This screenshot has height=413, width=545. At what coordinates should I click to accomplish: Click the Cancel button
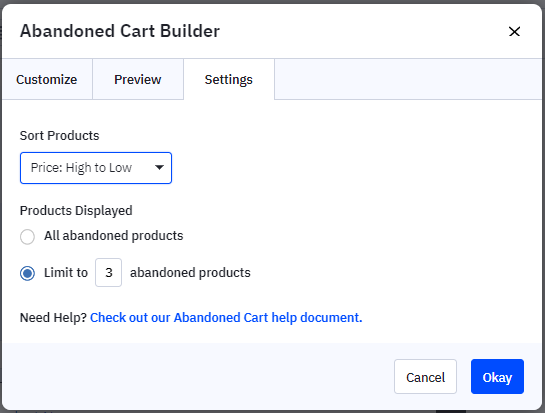click(x=425, y=376)
